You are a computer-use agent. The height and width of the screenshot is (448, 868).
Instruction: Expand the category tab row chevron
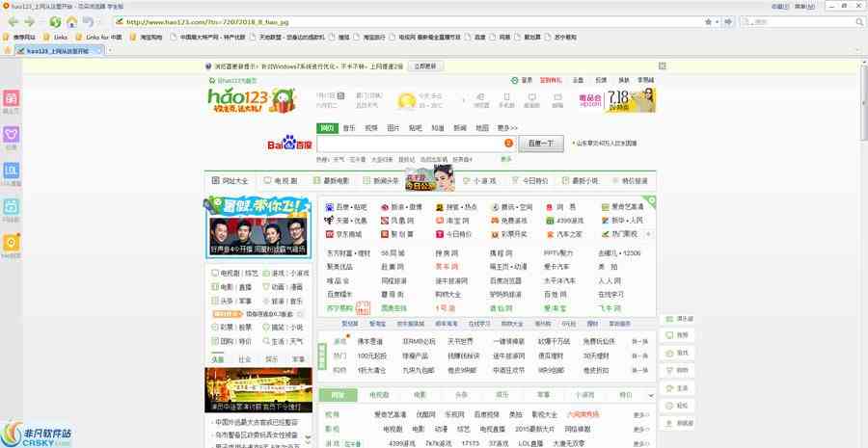coord(651,395)
